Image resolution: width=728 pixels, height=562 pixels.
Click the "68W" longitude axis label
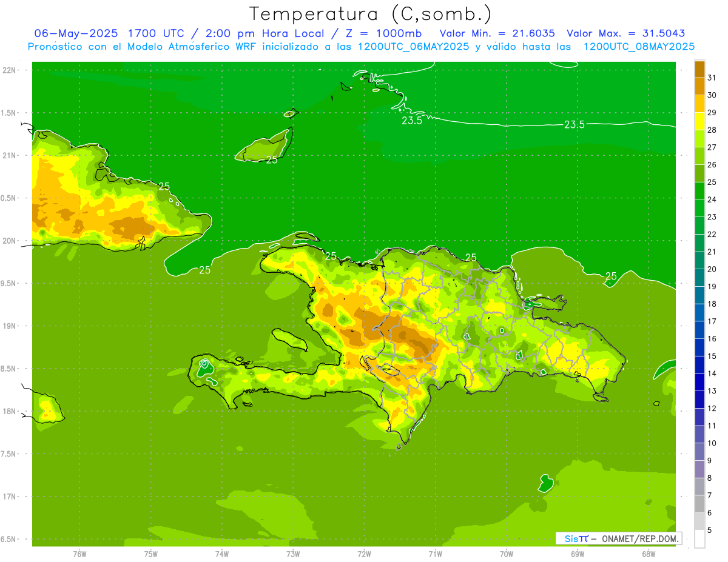pyautogui.click(x=649, y=554)
